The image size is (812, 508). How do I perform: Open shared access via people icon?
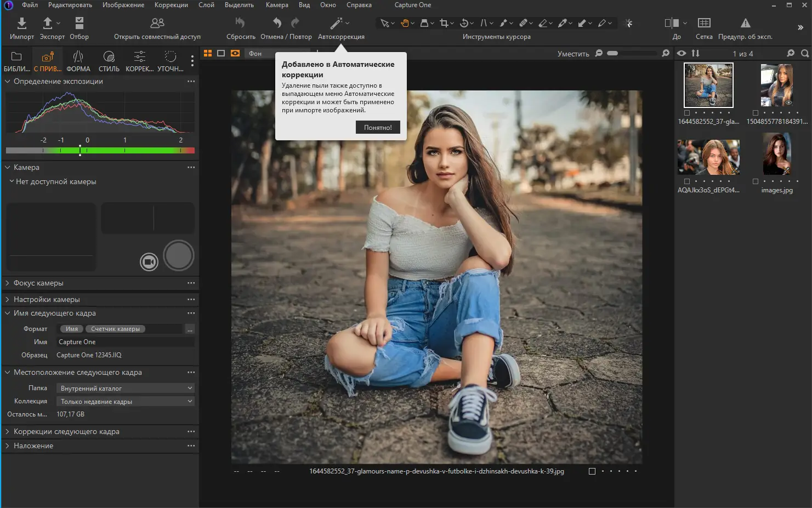click(157, 23)
